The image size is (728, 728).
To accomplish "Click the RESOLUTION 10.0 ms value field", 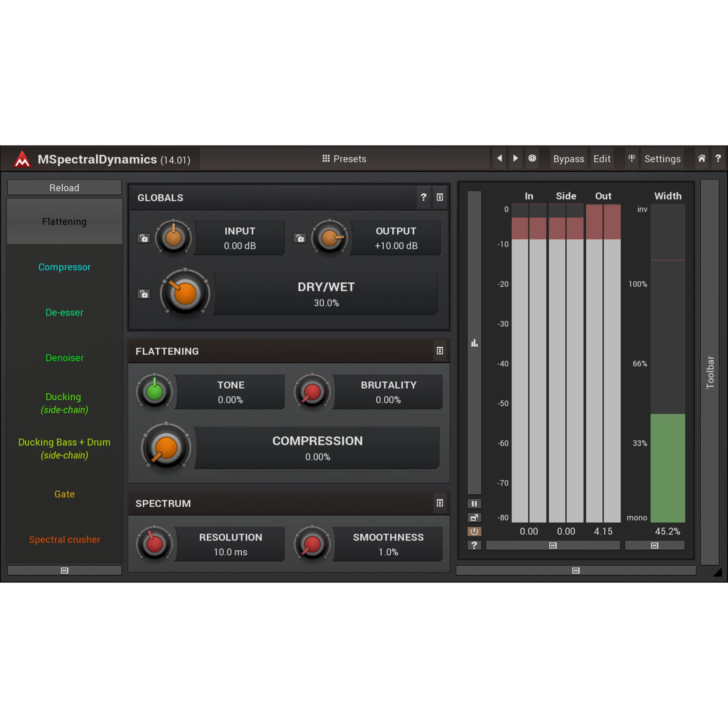I will [230, 545].
